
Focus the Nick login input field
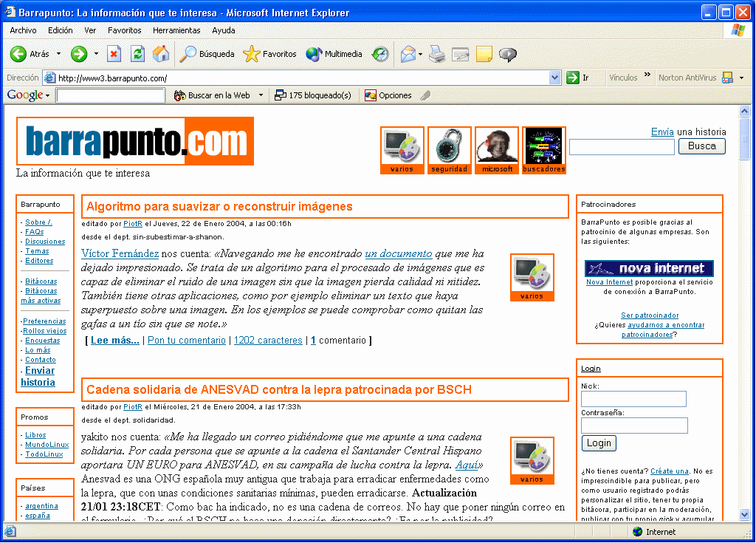pyautogui.click(x=633, y=399)
